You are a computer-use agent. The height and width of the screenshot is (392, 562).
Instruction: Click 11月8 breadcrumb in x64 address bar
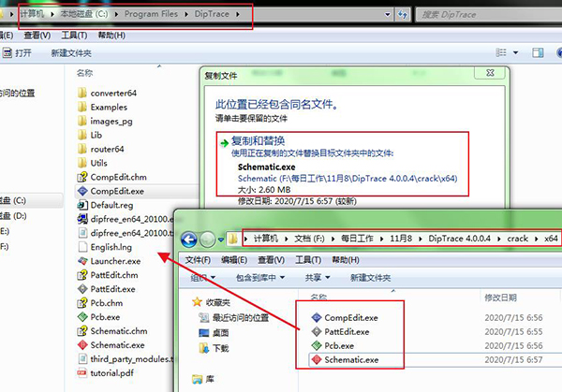[401, 239]
